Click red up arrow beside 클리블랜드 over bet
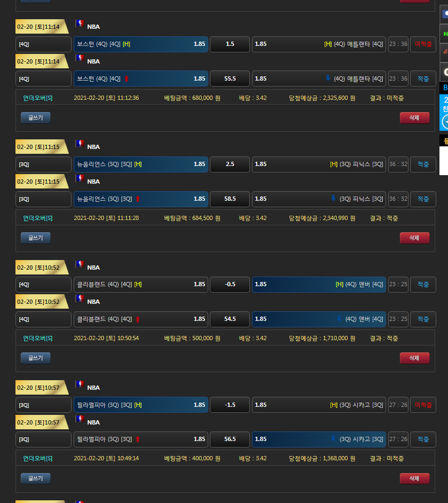Image resolution: width=448 pixels, height=503 pixels. (x=137, y=319)
